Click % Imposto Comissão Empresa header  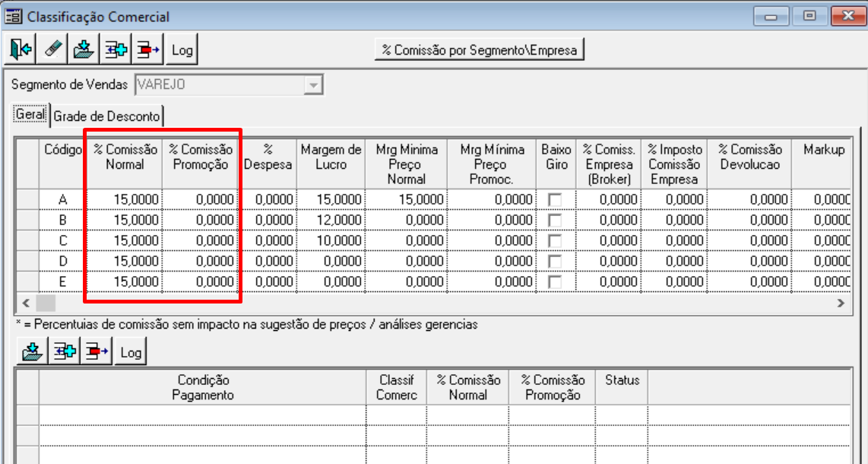coord(674,164)
